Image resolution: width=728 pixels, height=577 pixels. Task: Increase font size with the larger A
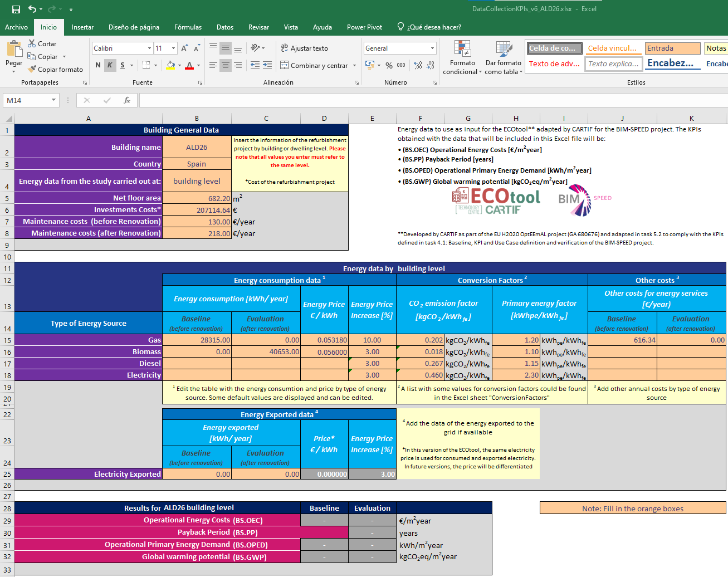tap(184, 48)
